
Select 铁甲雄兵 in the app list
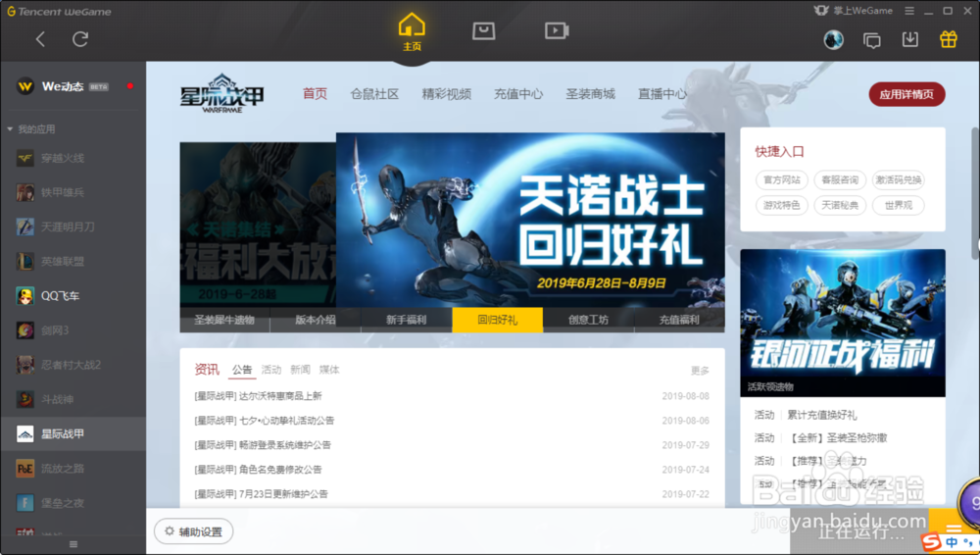tap(73, 193)
